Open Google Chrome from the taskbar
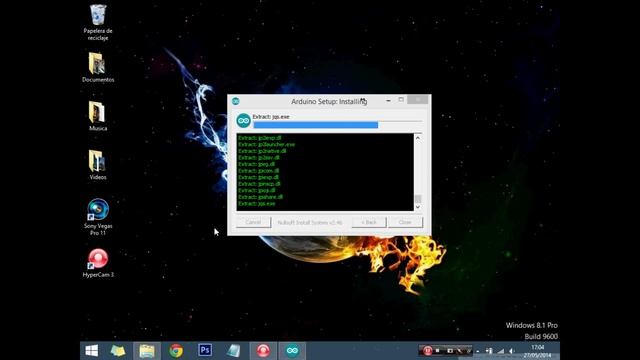This screenshot has height=360, width=640. point(176,351)
